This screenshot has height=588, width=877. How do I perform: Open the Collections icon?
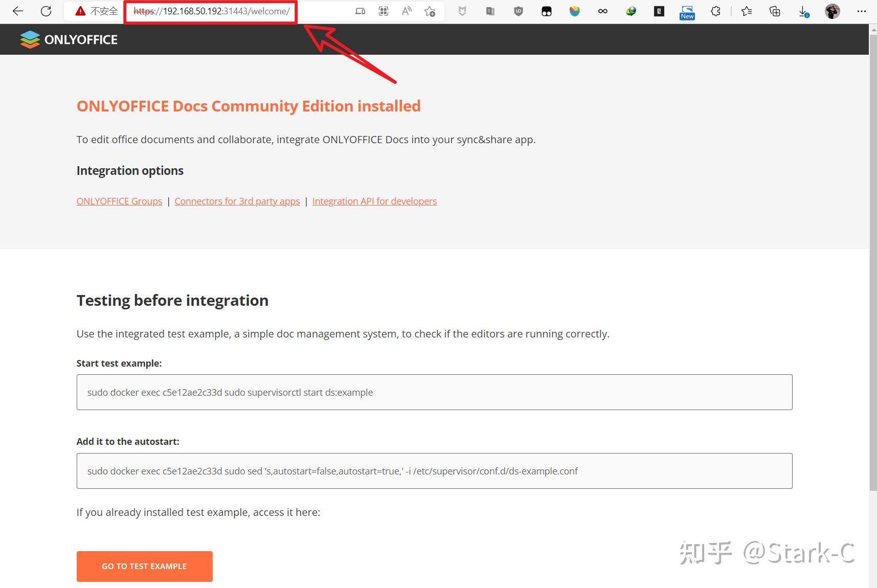774,11
